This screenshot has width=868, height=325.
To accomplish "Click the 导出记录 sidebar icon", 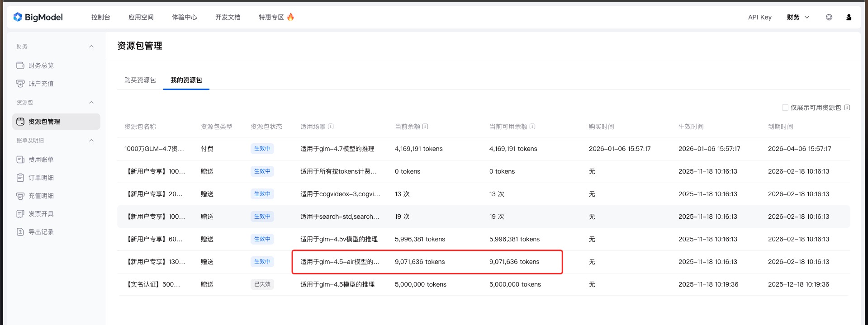I will coord(20,232).
